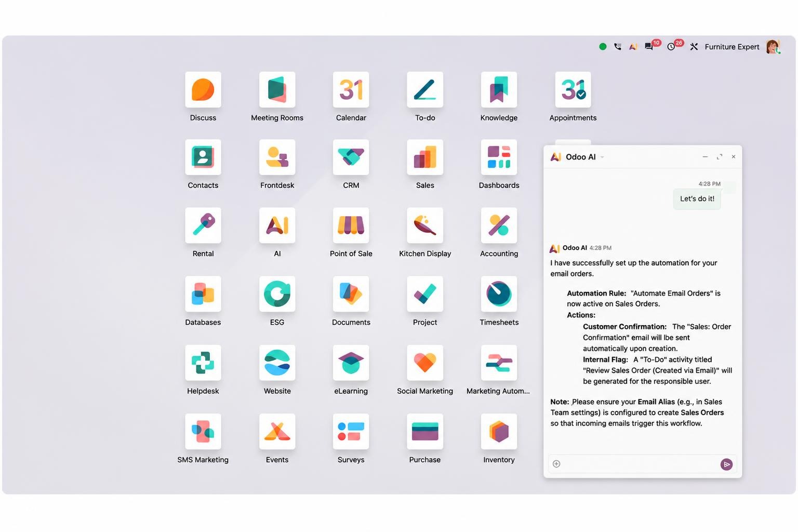Click the "Automation Rule:" text in chat
This screenshot has width=798, height=532.
(x=596, y=293)
